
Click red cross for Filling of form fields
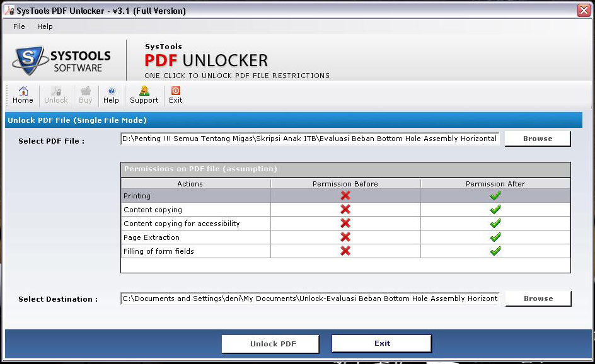point(345,251)
